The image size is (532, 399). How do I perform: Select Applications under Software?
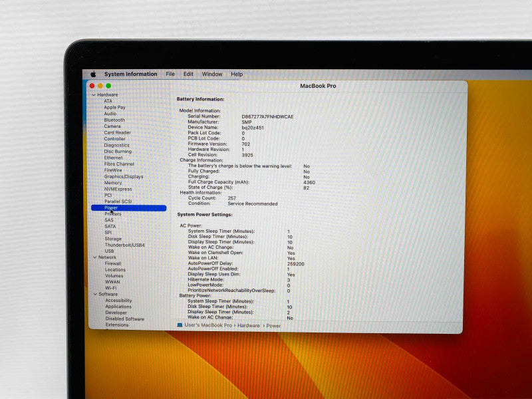pos(118,307)
